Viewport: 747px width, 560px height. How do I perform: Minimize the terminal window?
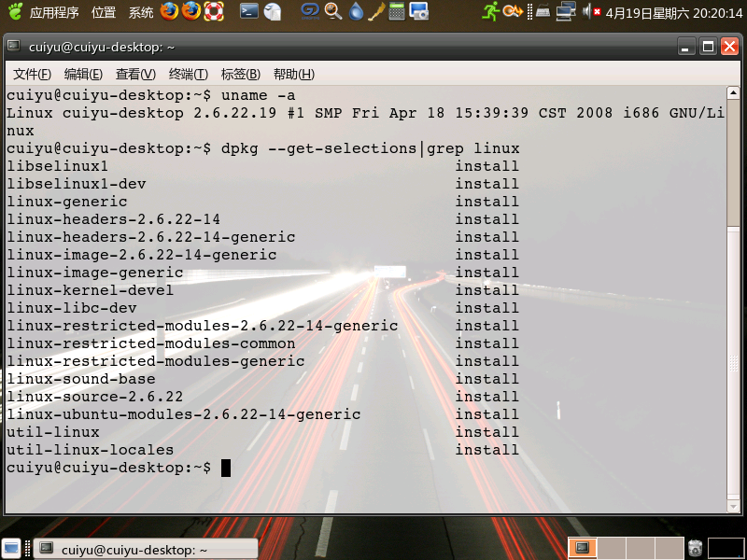tap(686, 47)
